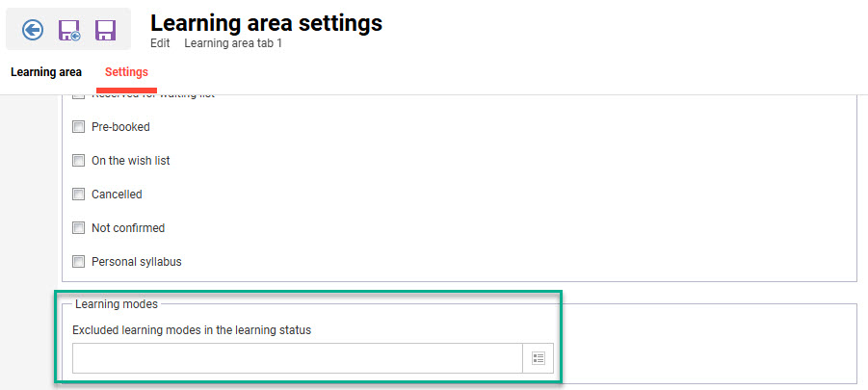Open the learning modes selection list icon
Screen dimensions: 868x390
(539, 358)
